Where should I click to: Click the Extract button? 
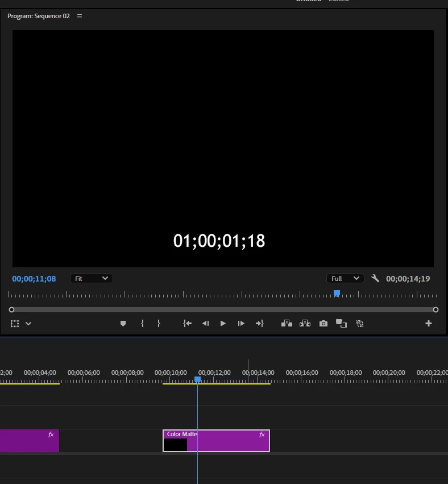coord(305,324)
